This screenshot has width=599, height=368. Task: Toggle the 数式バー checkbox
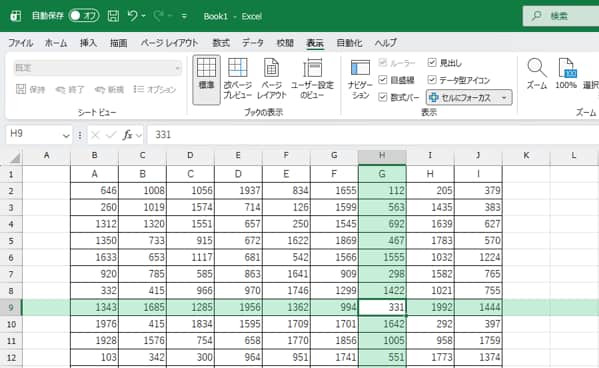pos(382,97)
